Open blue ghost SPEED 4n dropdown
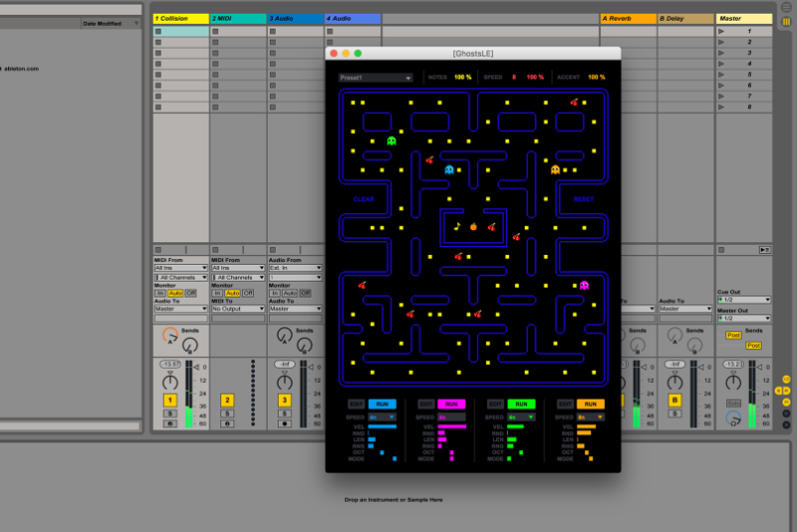The width and height of the screenshot is (797, 532). click(x=382, y=417)
